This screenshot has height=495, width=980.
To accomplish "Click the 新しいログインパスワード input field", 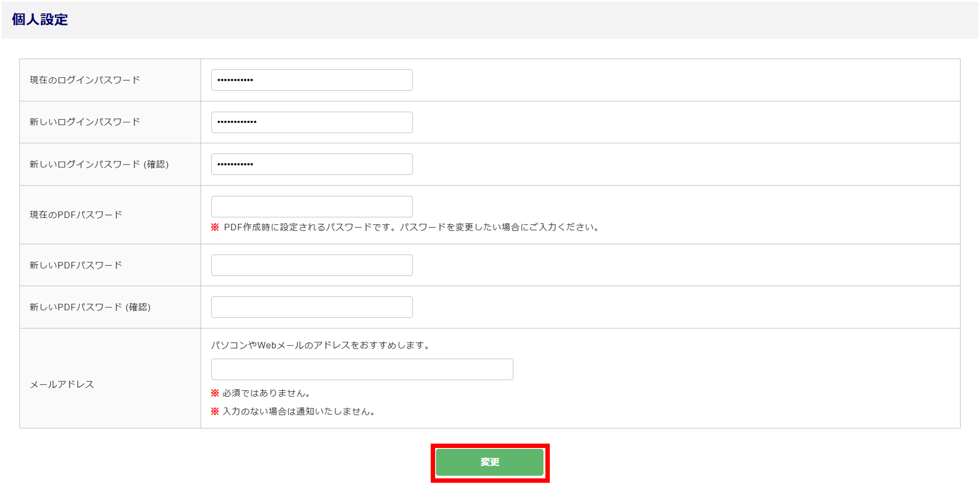I will (312, 122).
